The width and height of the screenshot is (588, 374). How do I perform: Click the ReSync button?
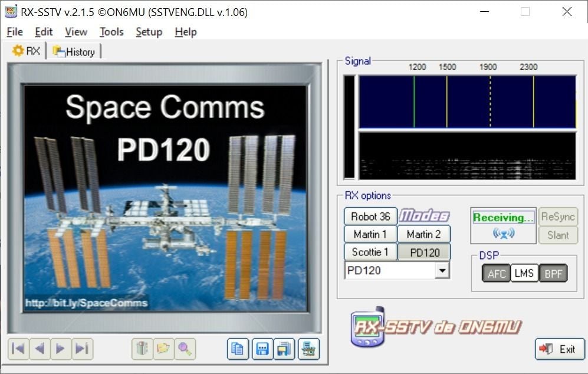(x=558, y=216)
